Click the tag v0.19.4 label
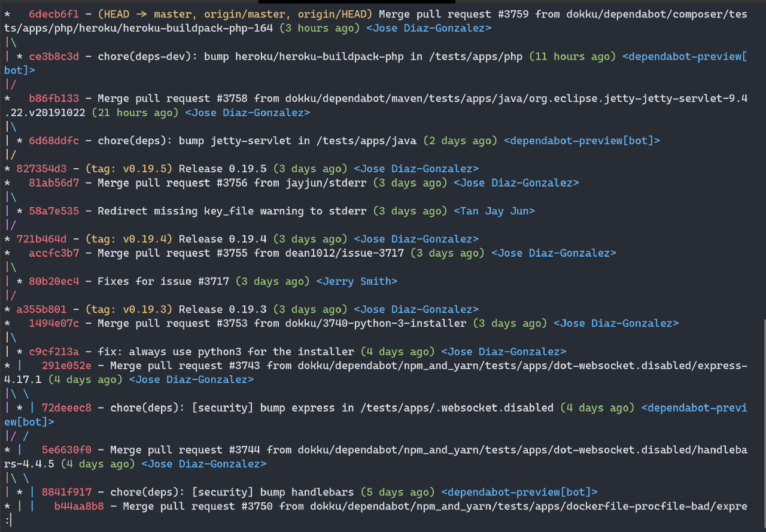This screenshot has width=766, height=532. point(129,239)
